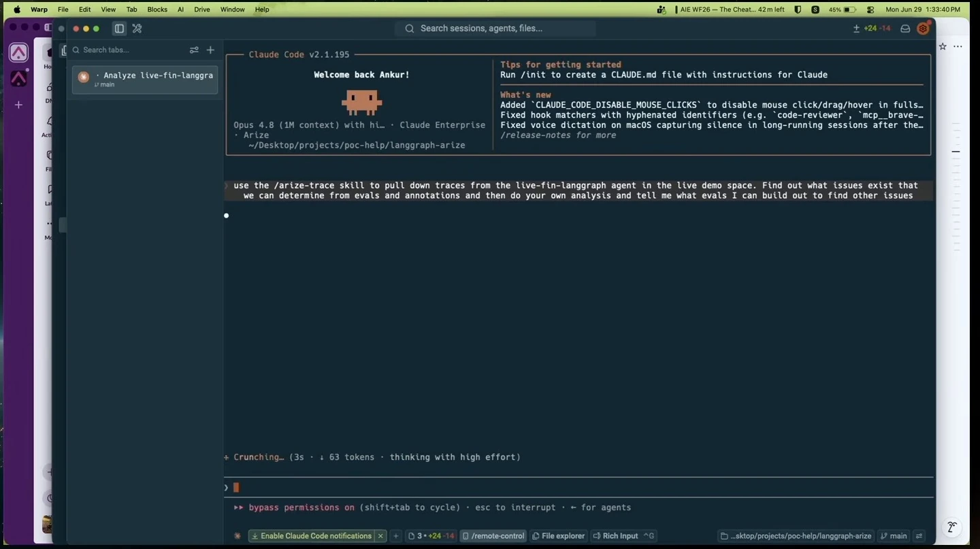Open the orange settings avatar icon
Image resolution: width=980 pixels, height=549 pixels.
[x=924, y=28]
